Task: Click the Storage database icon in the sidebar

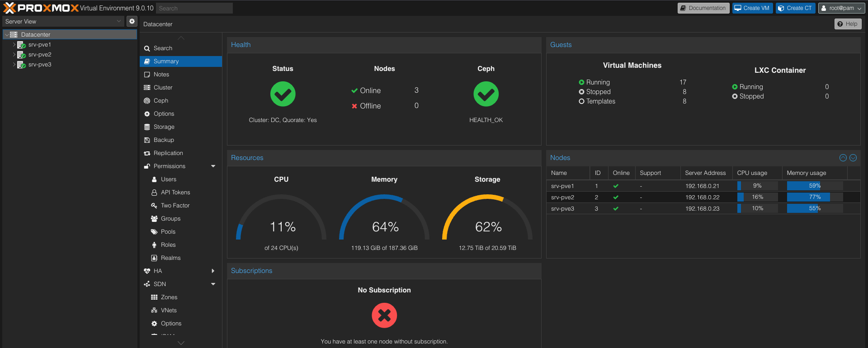Action: (147, 127)
